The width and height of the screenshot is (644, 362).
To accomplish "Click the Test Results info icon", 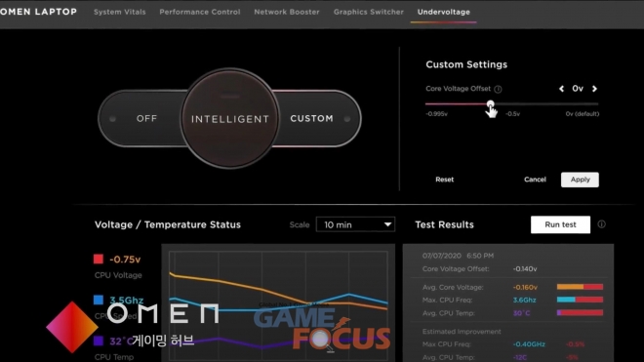I will coord(601,224).
